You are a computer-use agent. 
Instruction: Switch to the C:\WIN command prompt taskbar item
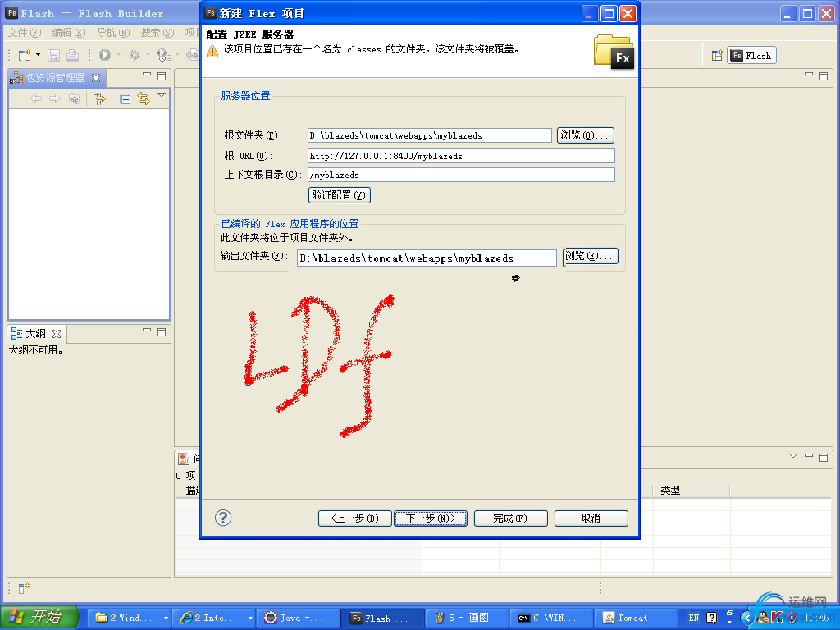click(x=552, y=618)
